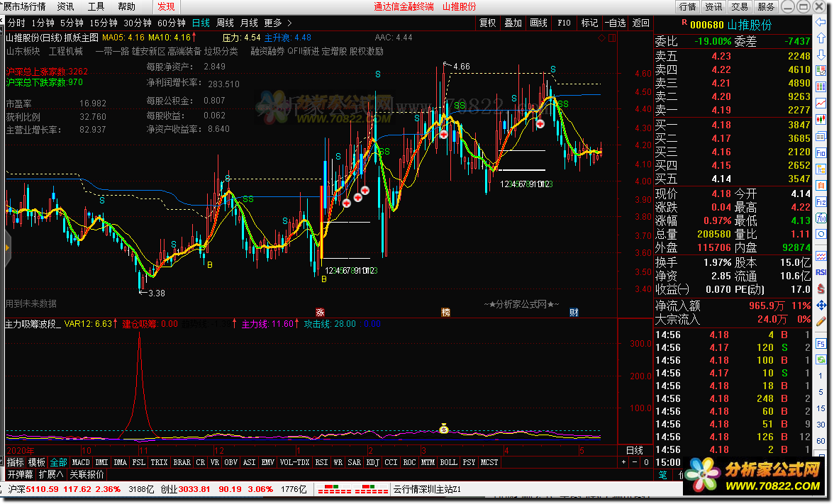Click the circle icon in right sidebar

tap(821, 235)
